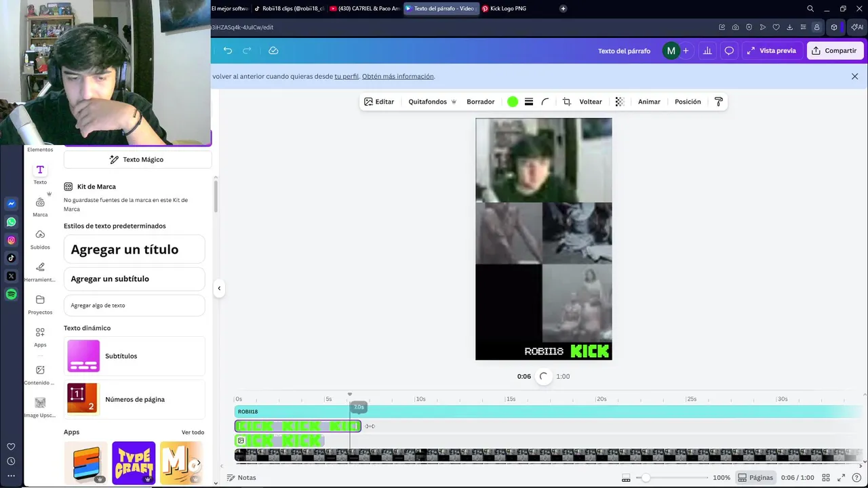868x488 pixels.
Task: Open the Contenido sidebar item
Action: [x=40, y=375]
